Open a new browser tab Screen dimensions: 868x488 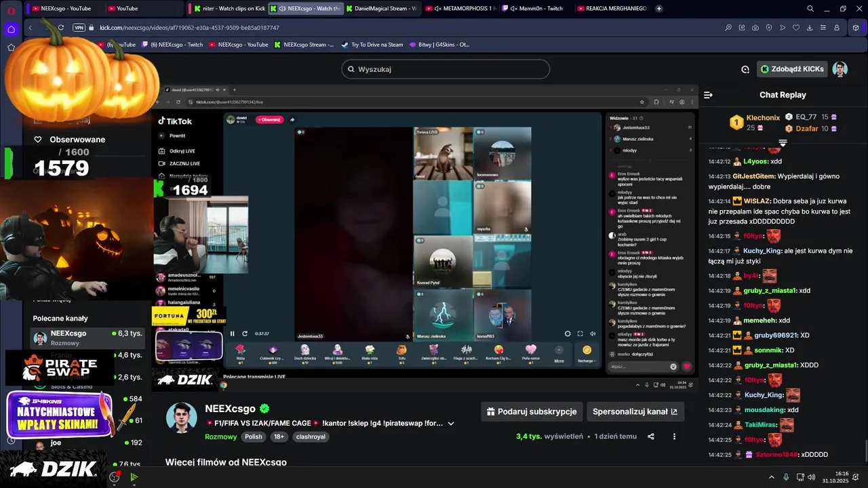coord(658,9)
